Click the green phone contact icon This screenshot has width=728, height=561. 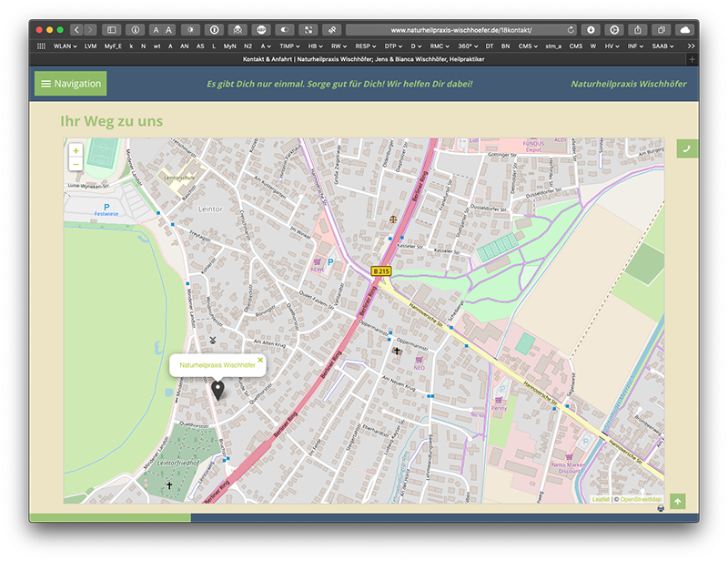[687, 148]
